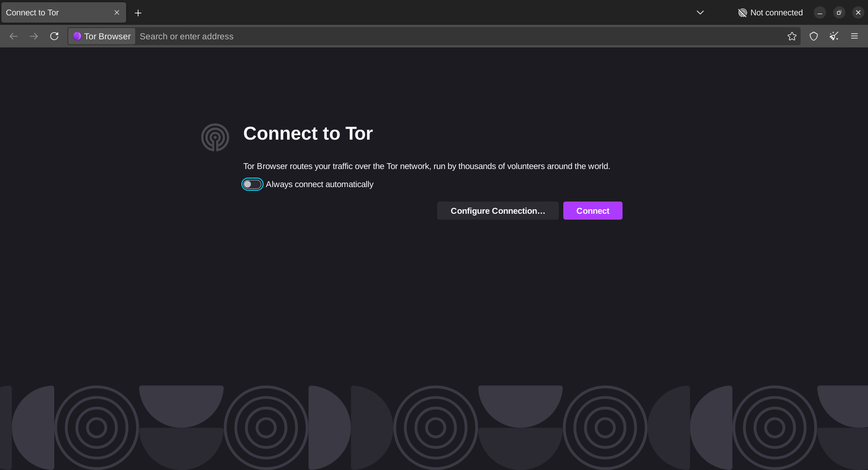Restore down the browser window
The width and height of the screenshot is (868, 470).
(x=839, y=13)
